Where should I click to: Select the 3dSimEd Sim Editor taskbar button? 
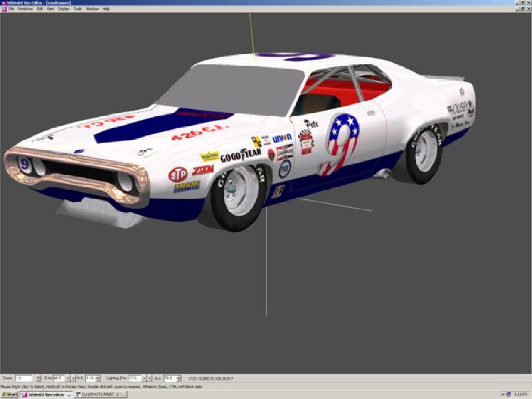pos(46,394)
